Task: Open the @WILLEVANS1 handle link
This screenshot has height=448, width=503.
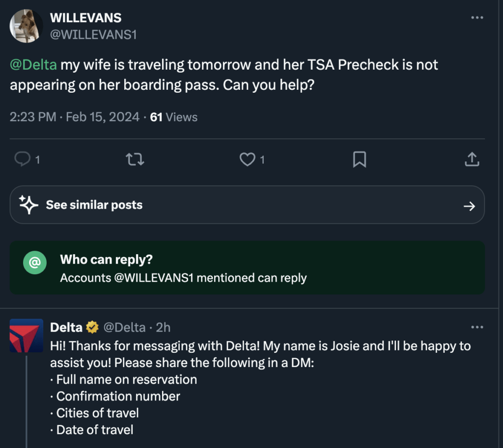Action: (x=93, y=35)
